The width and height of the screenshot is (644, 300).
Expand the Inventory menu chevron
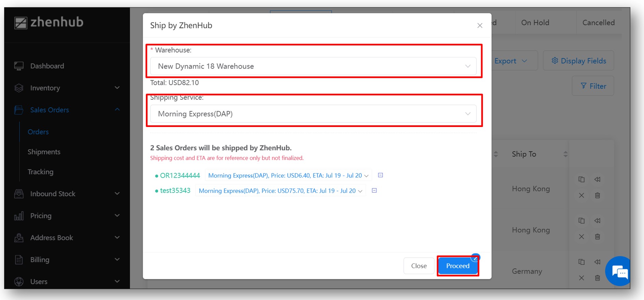[117, 88]
